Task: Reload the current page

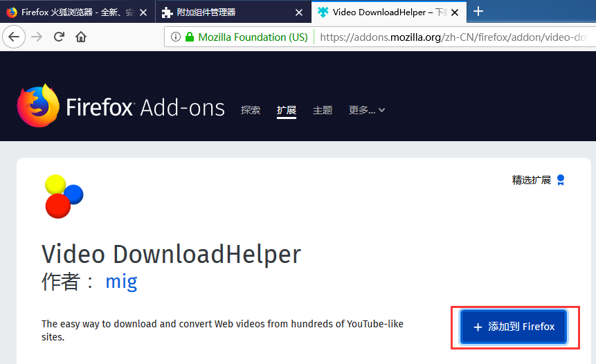Action: (59, 37)
